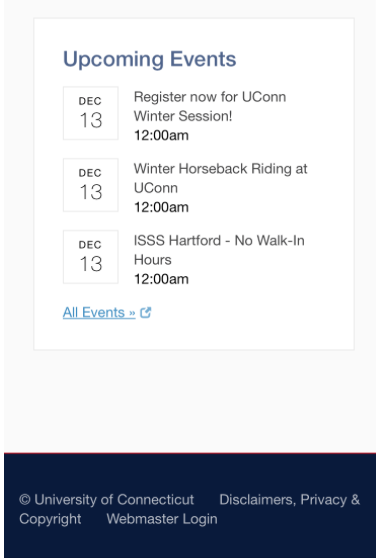Click the DEC label in the Horseback Riding date box

90,173
